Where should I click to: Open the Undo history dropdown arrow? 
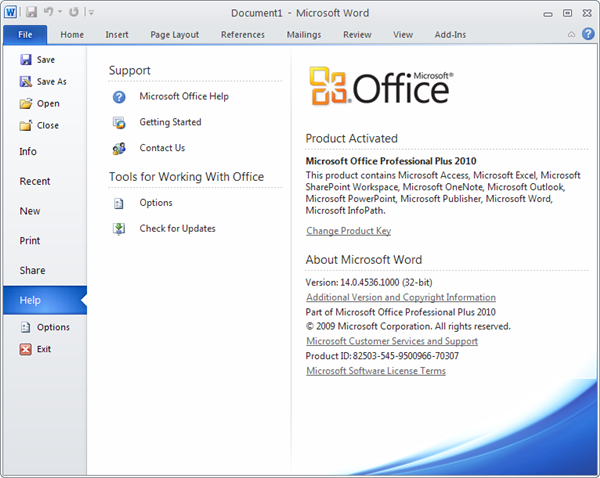coord(60,13)
